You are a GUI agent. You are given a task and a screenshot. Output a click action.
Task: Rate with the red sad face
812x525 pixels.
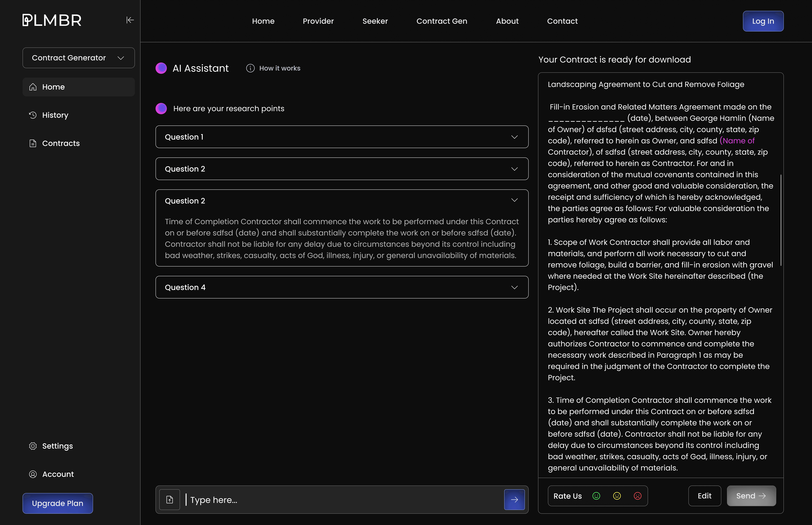coord(638,496)
